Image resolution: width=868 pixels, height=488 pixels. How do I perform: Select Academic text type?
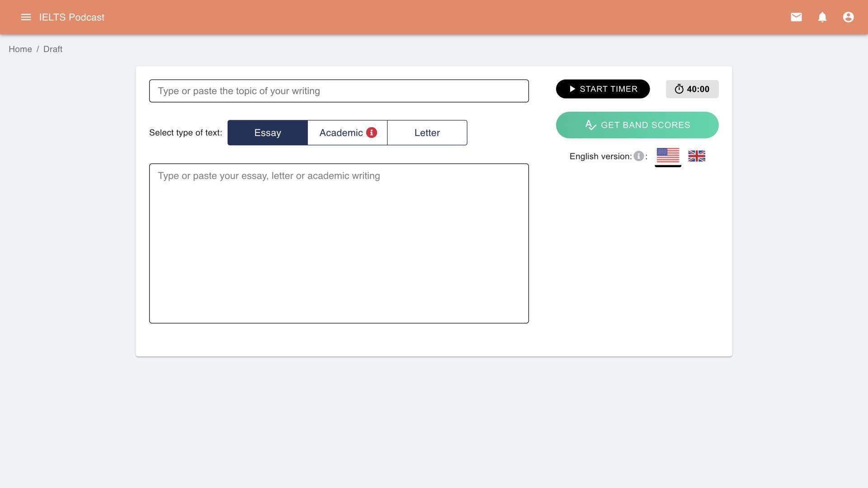pos(341,133)
